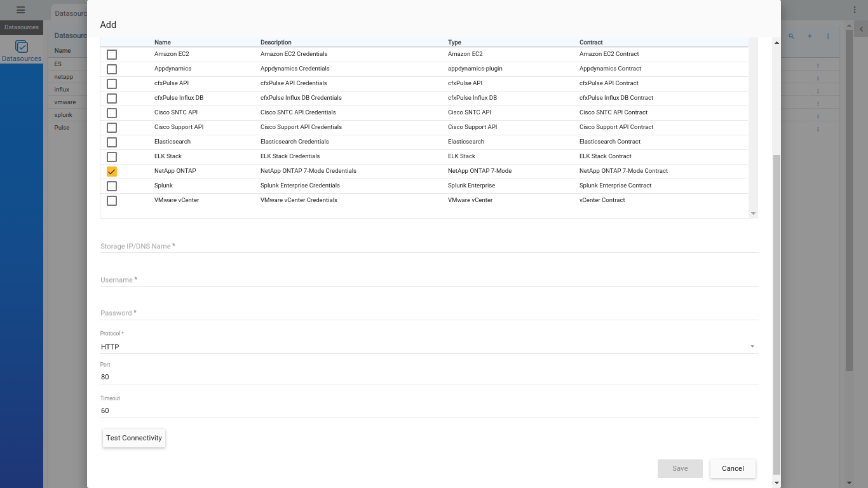Open the Protocol dropdown showing HTTP

tap(429, 347)
